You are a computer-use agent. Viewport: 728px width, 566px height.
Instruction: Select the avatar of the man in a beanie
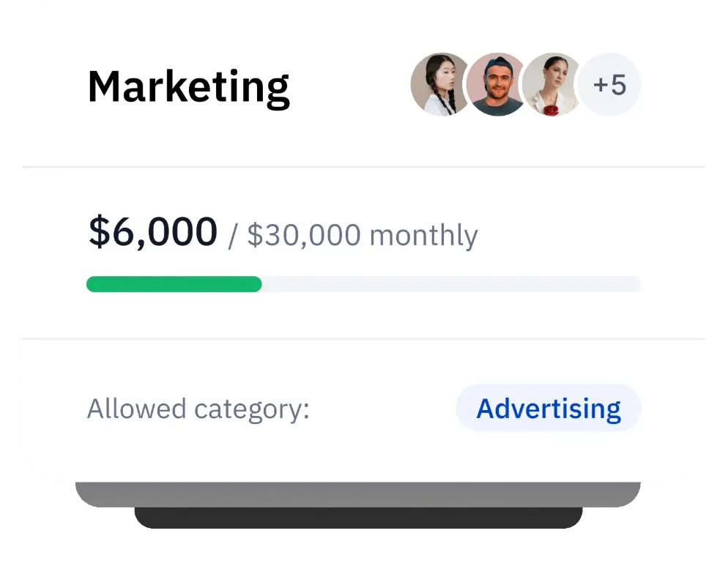point(497,84)
